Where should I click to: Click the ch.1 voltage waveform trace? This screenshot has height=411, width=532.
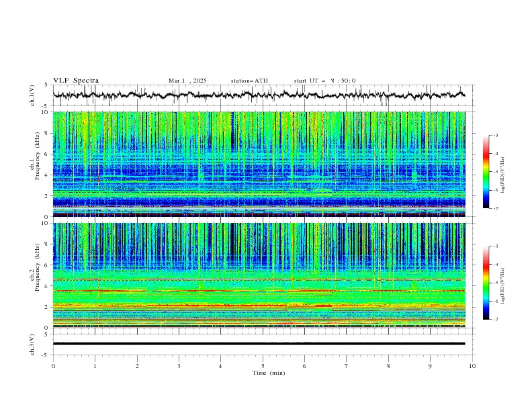(259, 95)
